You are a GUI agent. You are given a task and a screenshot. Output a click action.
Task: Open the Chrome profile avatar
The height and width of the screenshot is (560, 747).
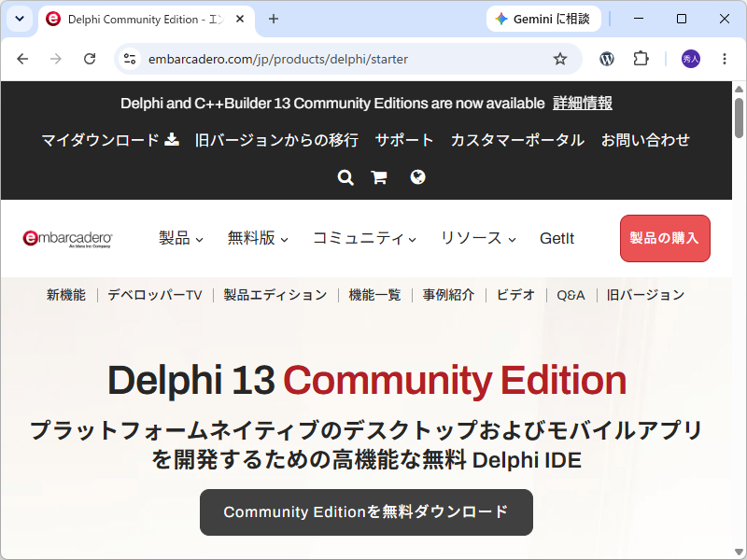point(690,59)
